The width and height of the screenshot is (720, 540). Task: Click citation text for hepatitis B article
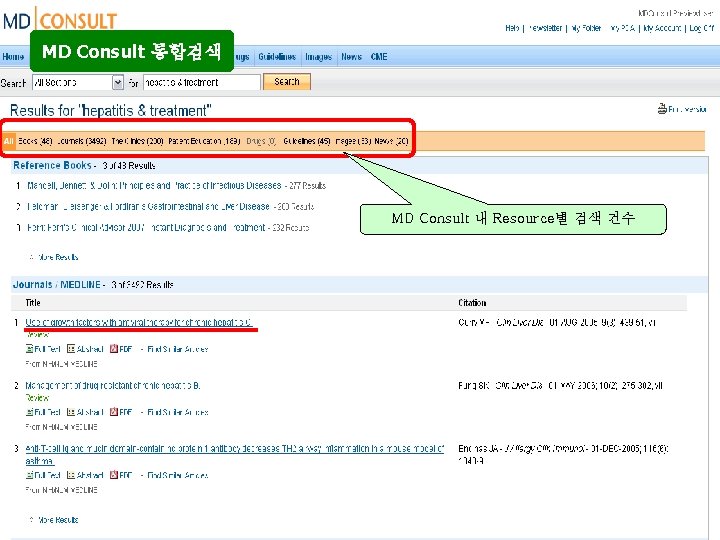tap(560, 385)
